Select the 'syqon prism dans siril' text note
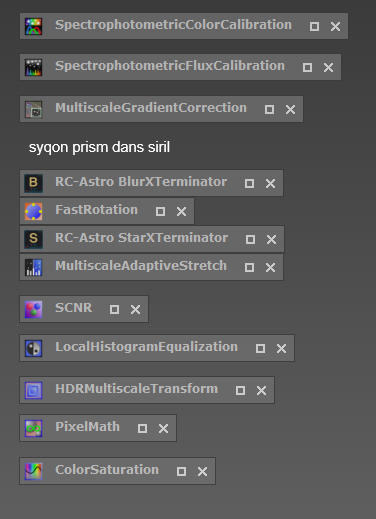The height and width of the screenshot is (519, 376). coord(99,147)
